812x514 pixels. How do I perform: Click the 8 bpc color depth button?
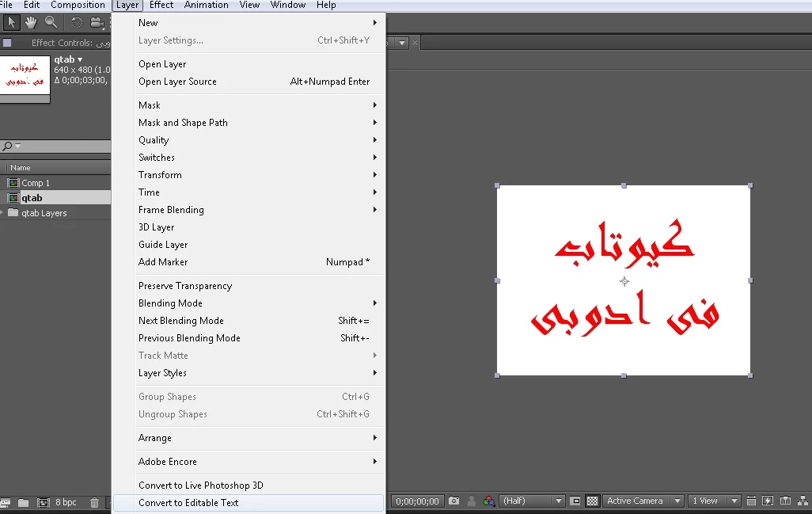click(x=66, y=502)
